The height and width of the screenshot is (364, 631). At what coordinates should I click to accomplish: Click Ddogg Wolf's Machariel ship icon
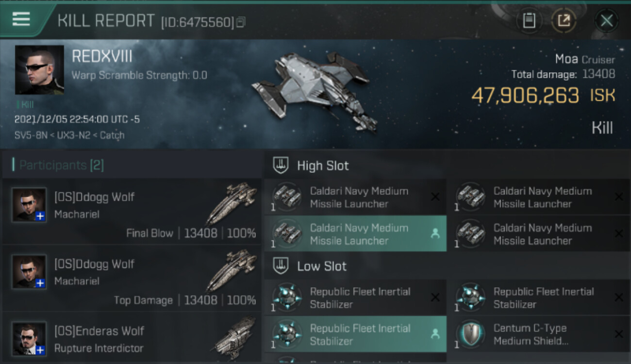point(232,203)
